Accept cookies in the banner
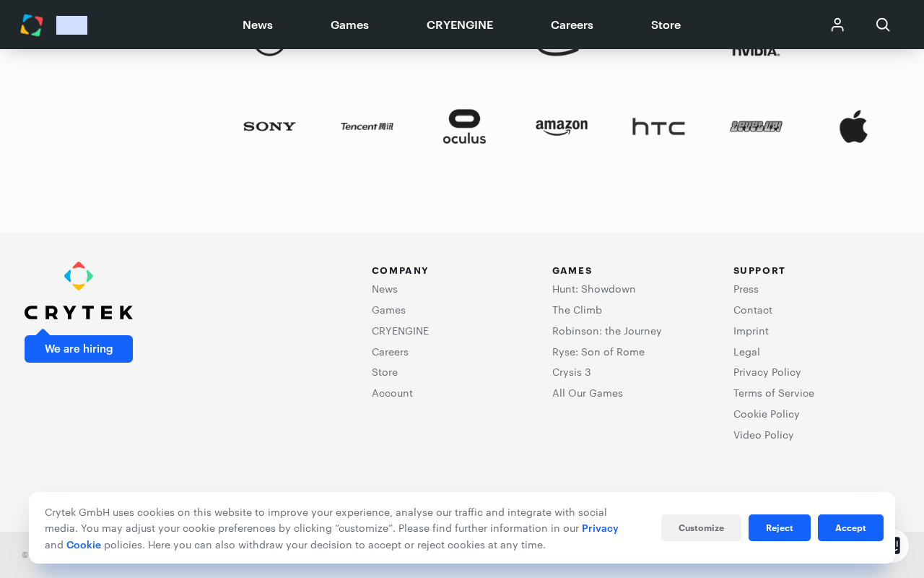Viewport: 924px width, 578px height. point(850,527)
